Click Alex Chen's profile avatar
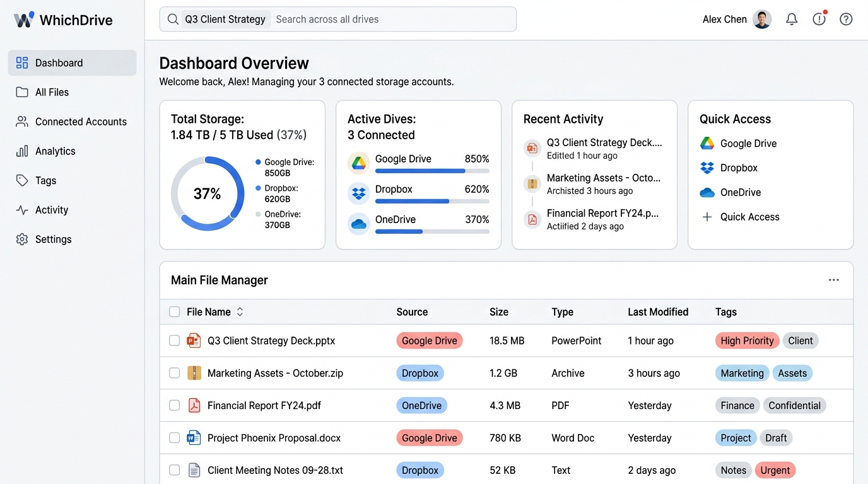 [762, 20]
